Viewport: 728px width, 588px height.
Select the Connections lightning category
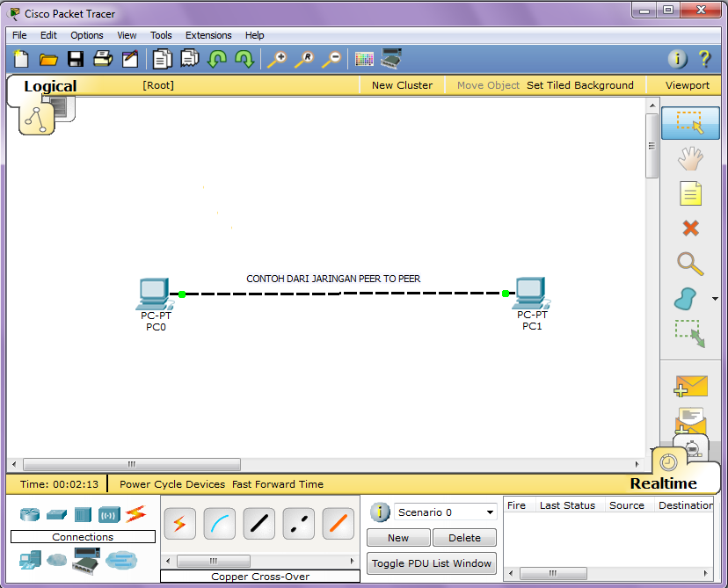point(136,514)
